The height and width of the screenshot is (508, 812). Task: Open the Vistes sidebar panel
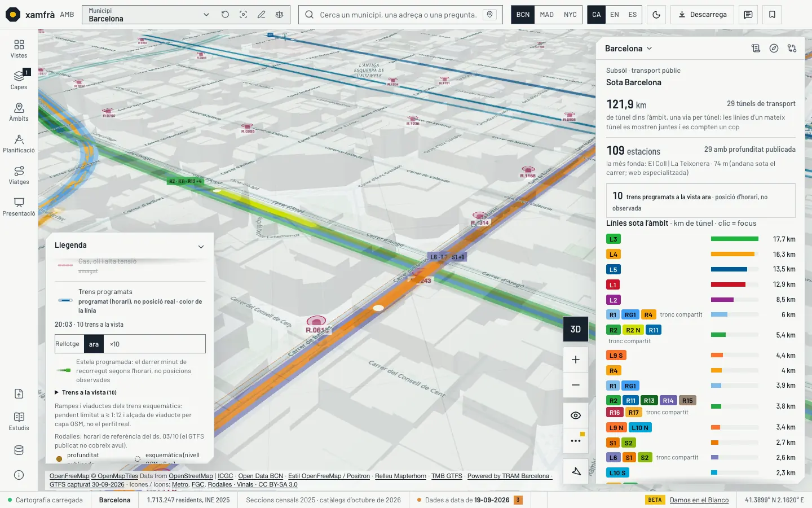[x=19, y=49]
